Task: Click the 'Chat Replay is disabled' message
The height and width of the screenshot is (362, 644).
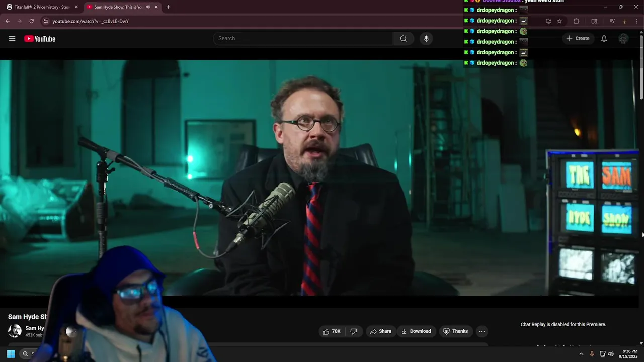Action: coord(563,325)
